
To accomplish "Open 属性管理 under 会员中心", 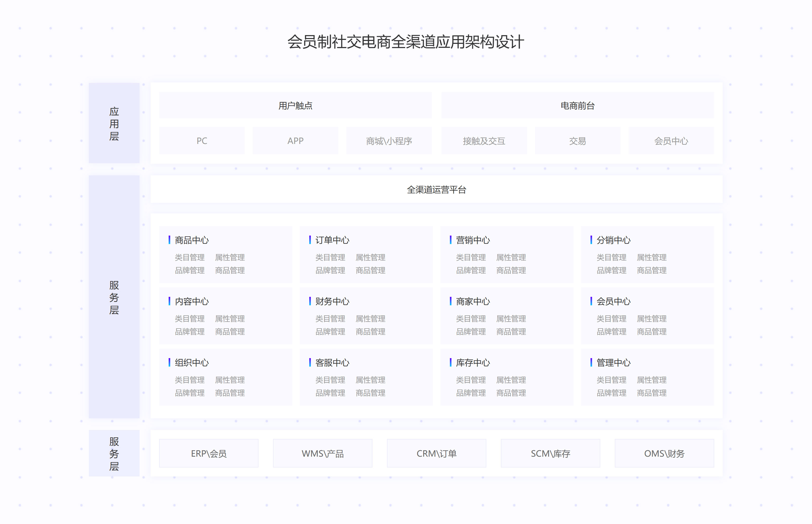I will [652, 319].
